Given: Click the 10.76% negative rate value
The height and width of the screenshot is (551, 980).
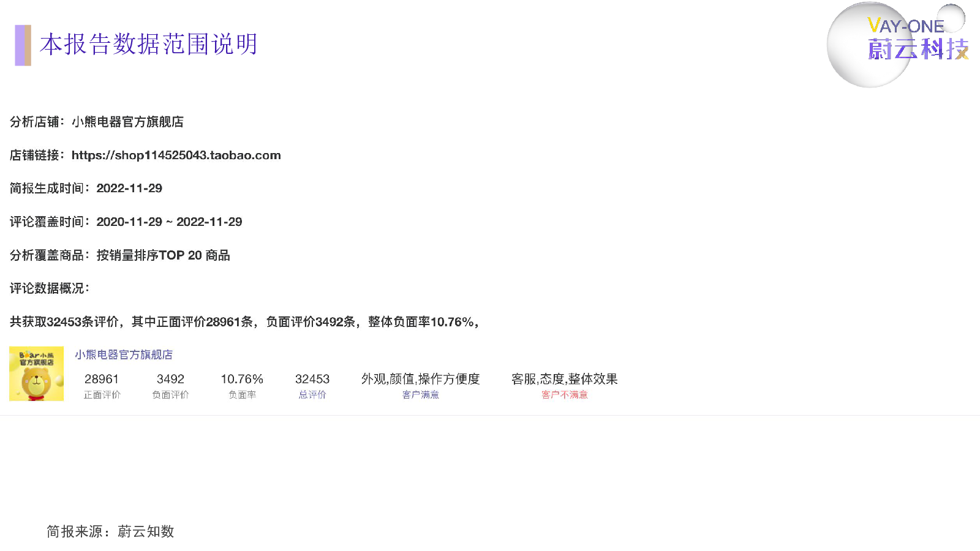Looking at the screenshot, I should tap(243, 380).
